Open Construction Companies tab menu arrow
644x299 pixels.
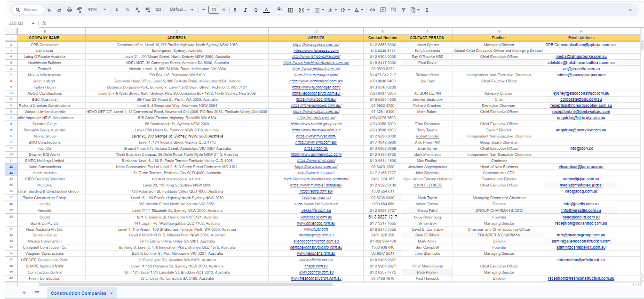point(111,293)
